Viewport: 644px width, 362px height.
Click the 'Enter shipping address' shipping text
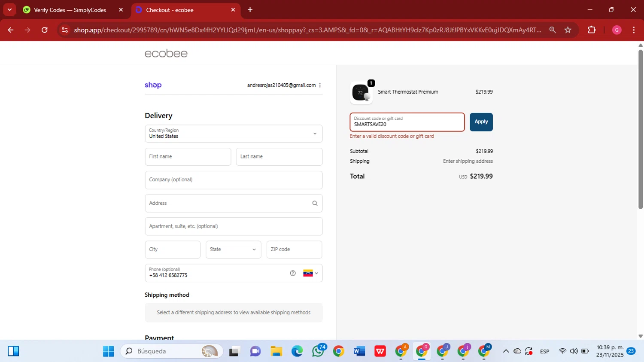[x=468, y=161]
